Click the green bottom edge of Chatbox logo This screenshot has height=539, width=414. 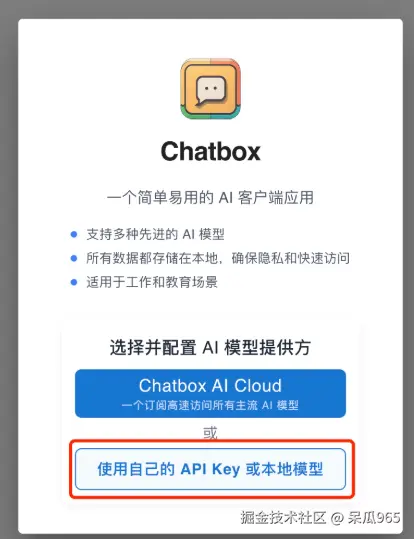[x=210, y=114]
